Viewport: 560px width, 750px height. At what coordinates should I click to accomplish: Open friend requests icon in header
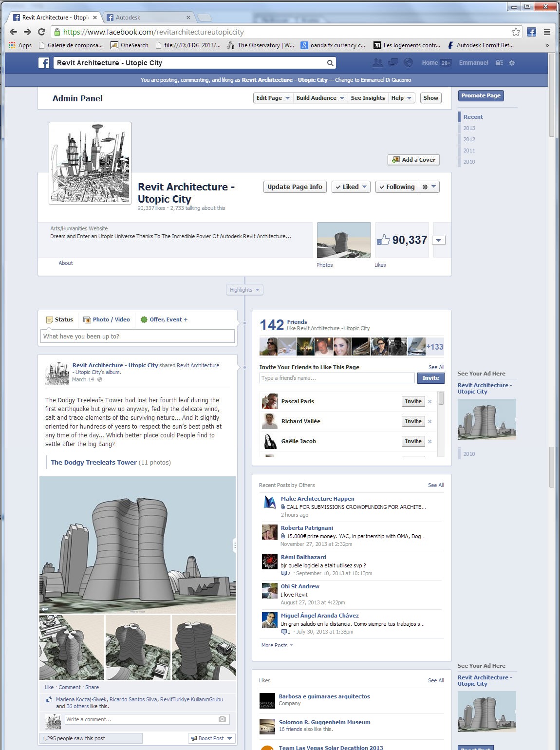377,63
